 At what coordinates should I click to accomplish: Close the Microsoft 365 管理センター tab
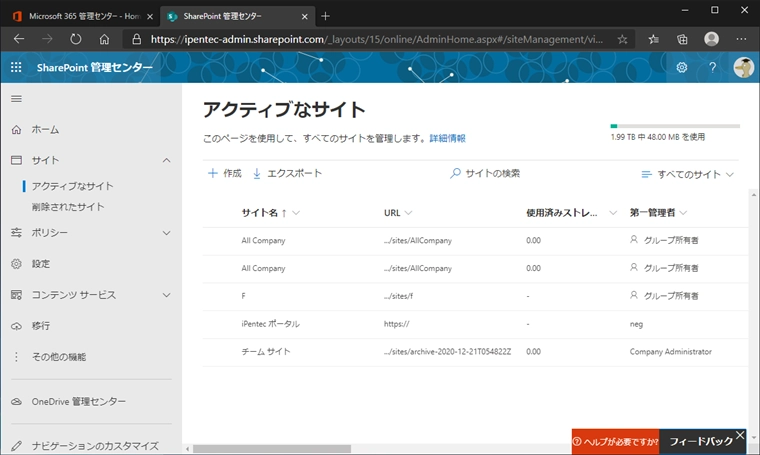pyautogui.click(x=150, y=16)
